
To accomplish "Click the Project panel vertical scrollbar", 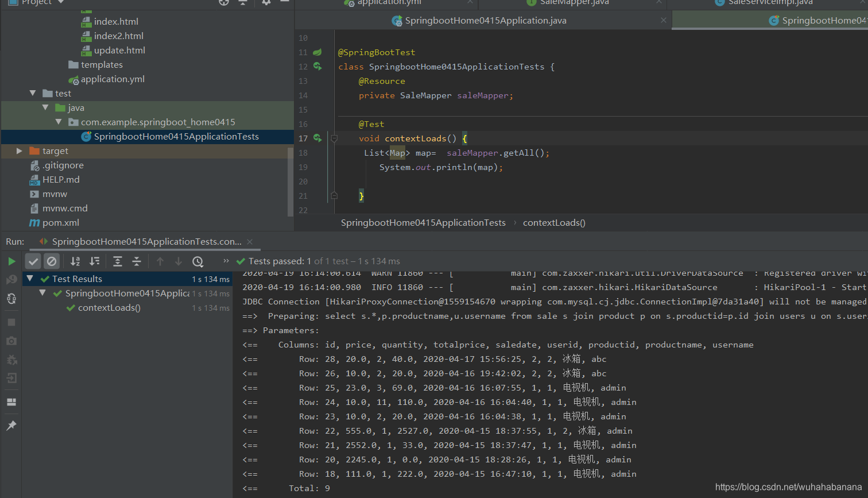I will pyautogui.click(x=290, y=181).
